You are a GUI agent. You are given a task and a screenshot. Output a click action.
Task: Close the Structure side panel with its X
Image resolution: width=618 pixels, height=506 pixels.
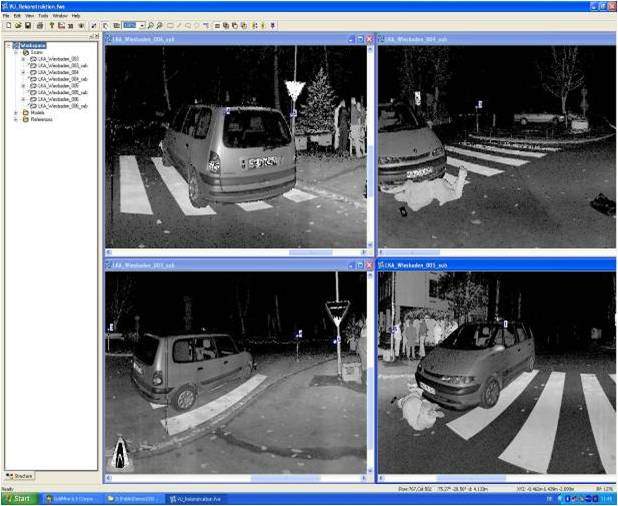point(96,36)
